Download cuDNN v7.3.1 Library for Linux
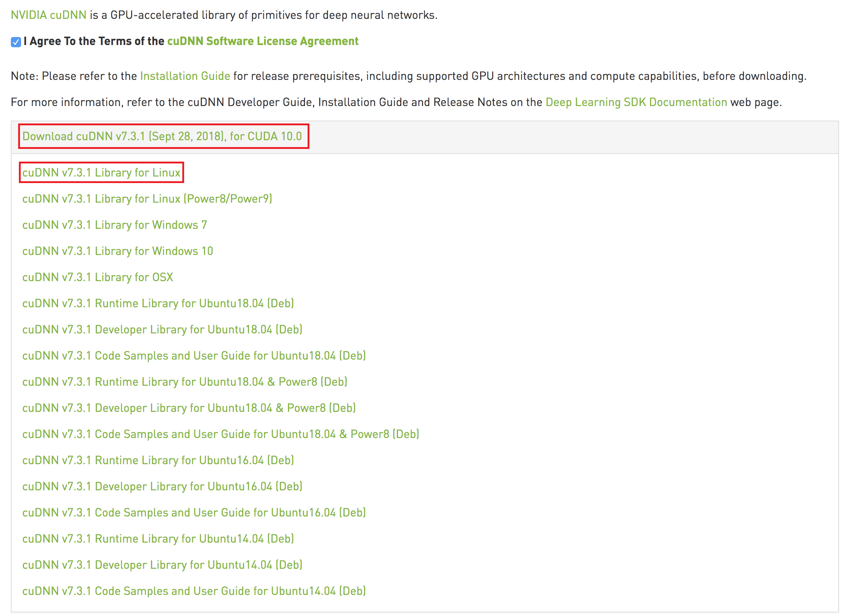 click(x=101, y=173)
